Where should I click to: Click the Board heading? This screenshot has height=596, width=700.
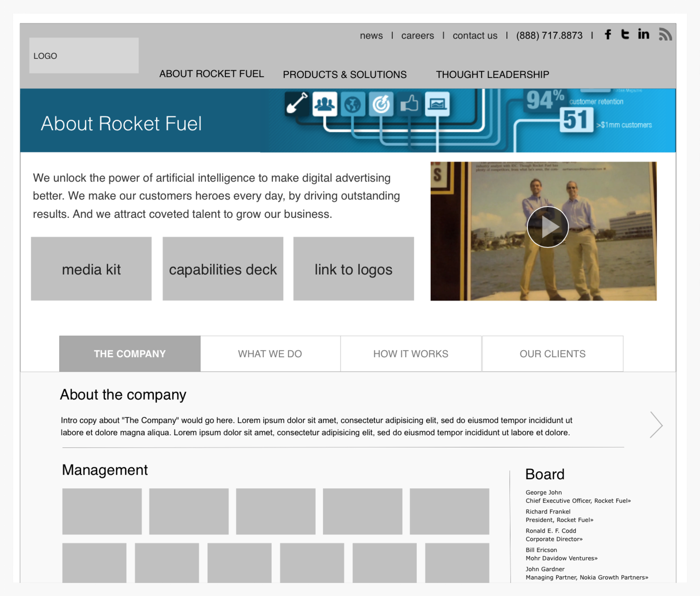pos(545,474)
